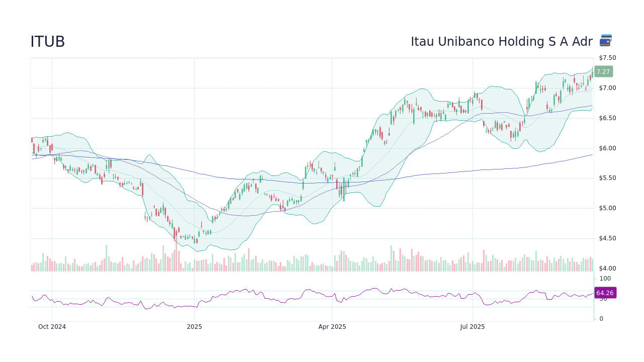Image resolution: width=644 pixels, height=362 pixels.
Task: Click the $7.50 price axis label
Action: coord(606,57)
